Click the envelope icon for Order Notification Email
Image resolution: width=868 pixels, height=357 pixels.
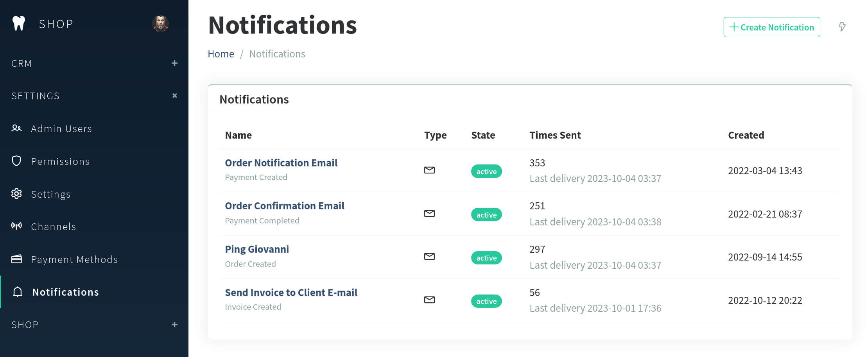point(429,170)
